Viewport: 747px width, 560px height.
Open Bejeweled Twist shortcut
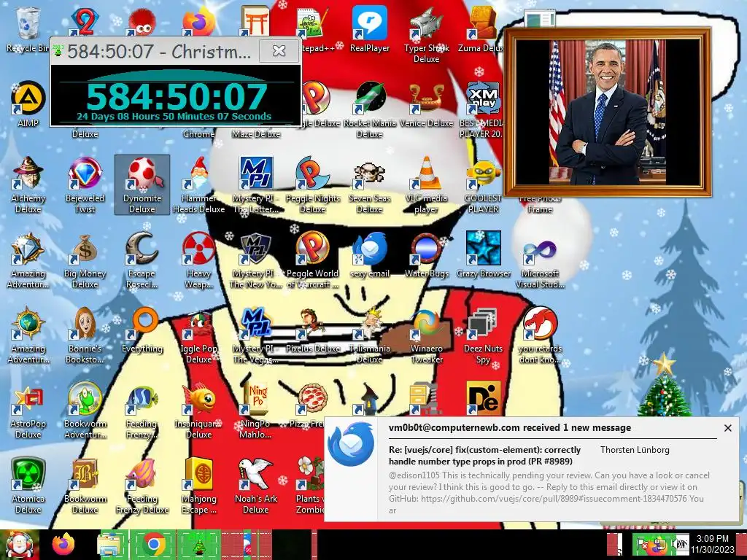85,186
